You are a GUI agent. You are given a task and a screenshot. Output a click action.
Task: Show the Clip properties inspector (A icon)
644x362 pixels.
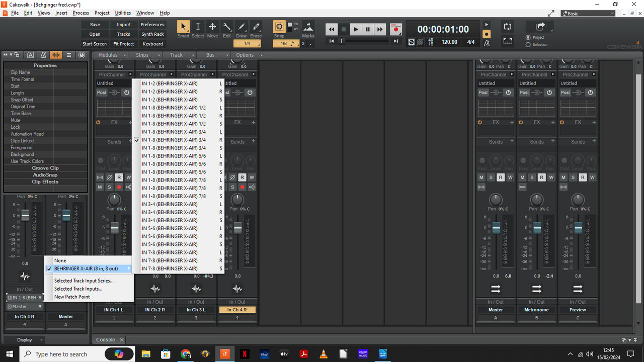tap(31, 55)
